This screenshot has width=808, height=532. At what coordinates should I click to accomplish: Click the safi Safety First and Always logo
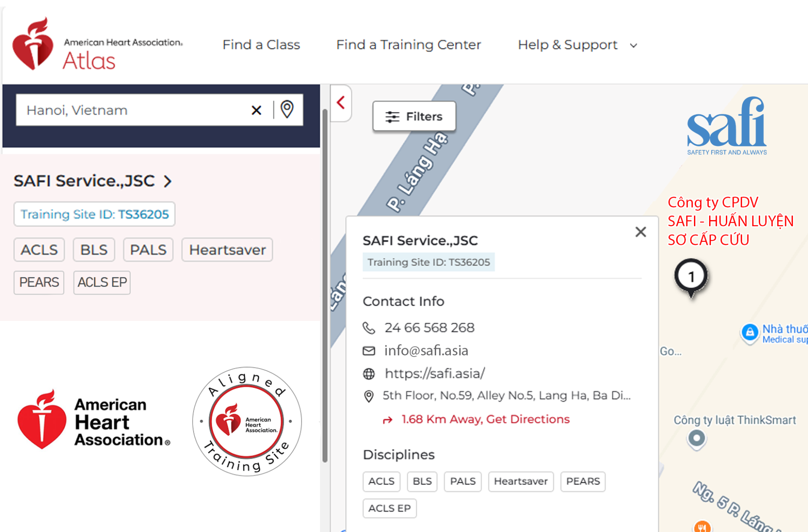click(x=727, y=126)
